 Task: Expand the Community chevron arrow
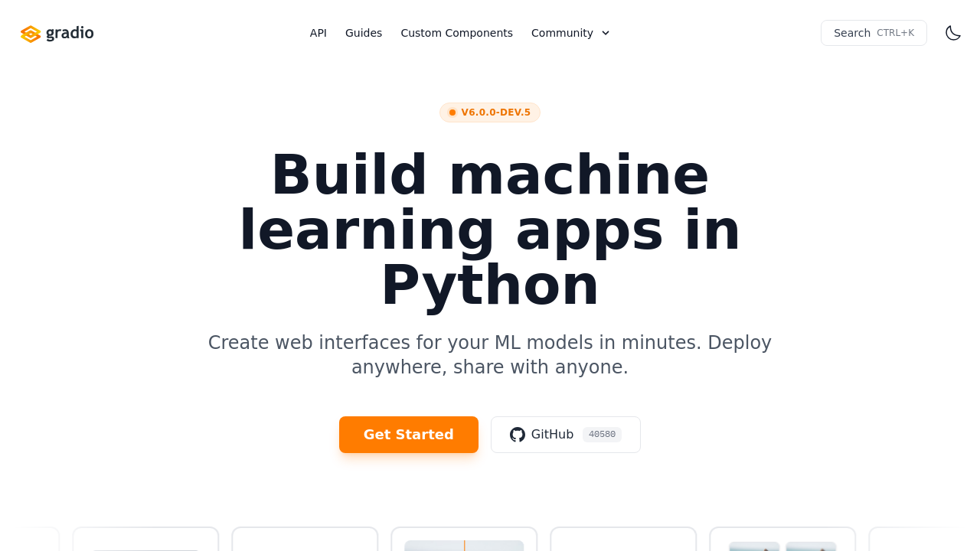[606, 33]
